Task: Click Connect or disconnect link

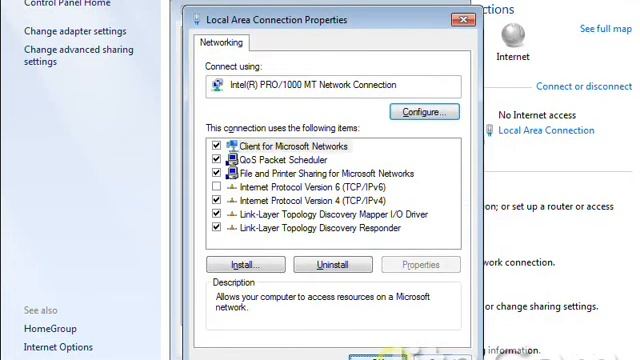Action: 584,87
